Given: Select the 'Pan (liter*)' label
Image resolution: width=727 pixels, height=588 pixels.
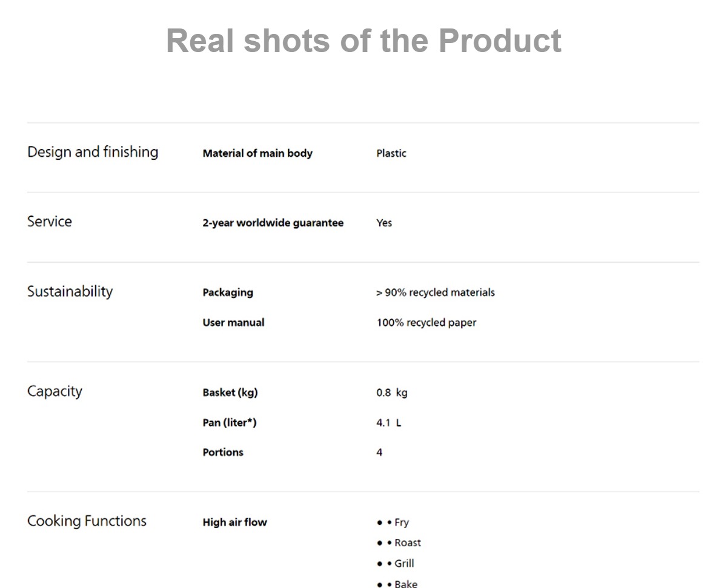Looking at the screenshot, I should [230, 423].
